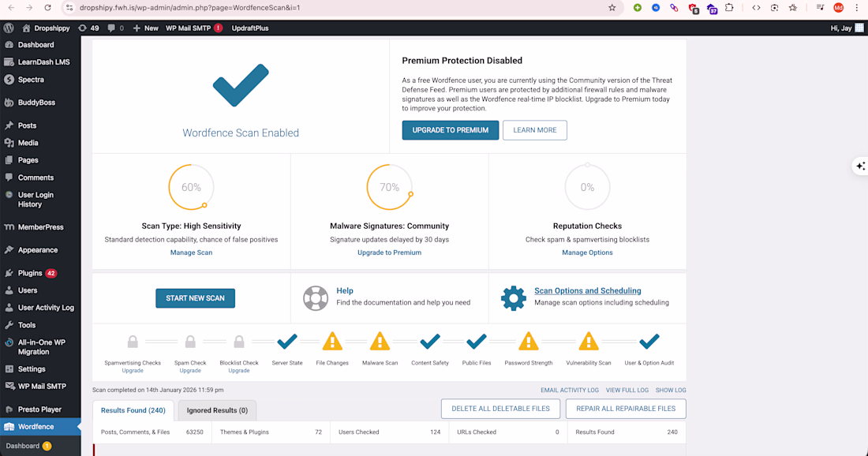Click the 60% scan type progress circle

191,187
